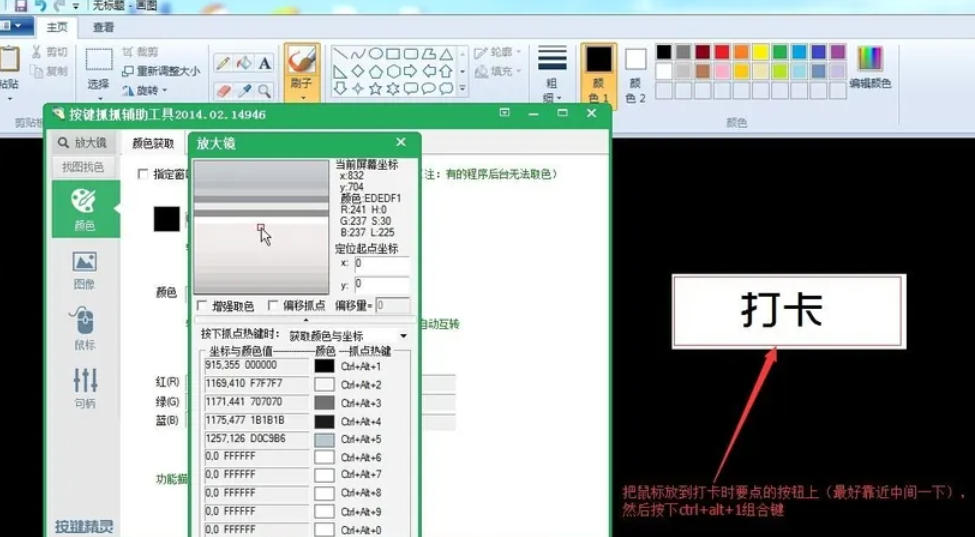Choose the Pentagon shape in shapes gallery
Viewport: 975px width, 537px height.
point(375,71)
